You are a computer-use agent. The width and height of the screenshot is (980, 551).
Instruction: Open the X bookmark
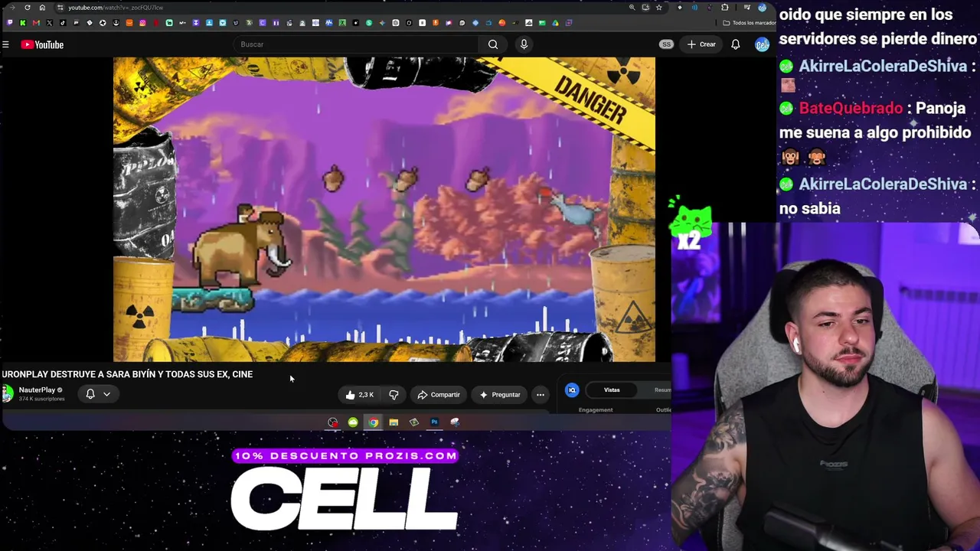click(x=50, y=23)
